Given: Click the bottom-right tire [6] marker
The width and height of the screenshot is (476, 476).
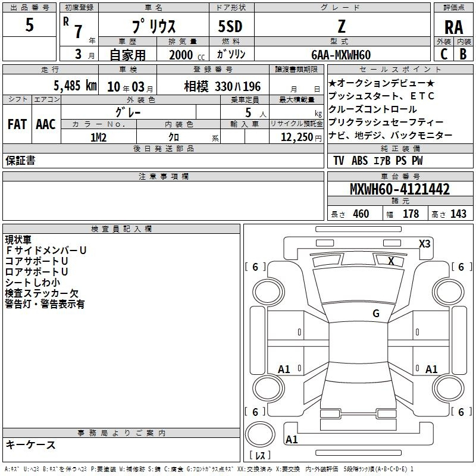Looking at the screenshot, I should click(x=461, y=412).
